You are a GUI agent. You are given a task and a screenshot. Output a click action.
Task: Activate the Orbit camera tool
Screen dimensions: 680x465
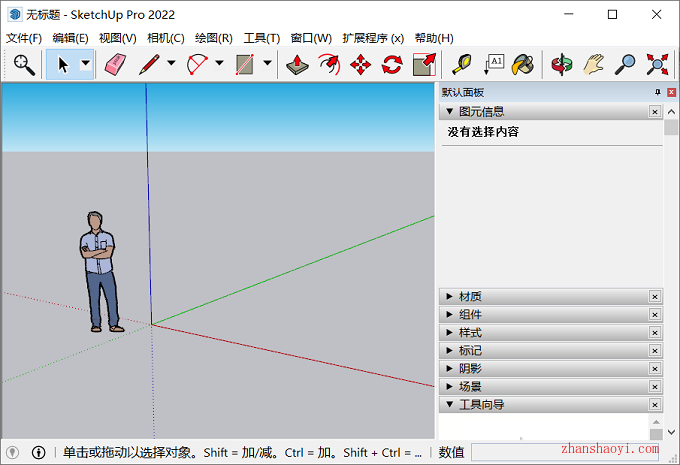click(x=562, y=65)
